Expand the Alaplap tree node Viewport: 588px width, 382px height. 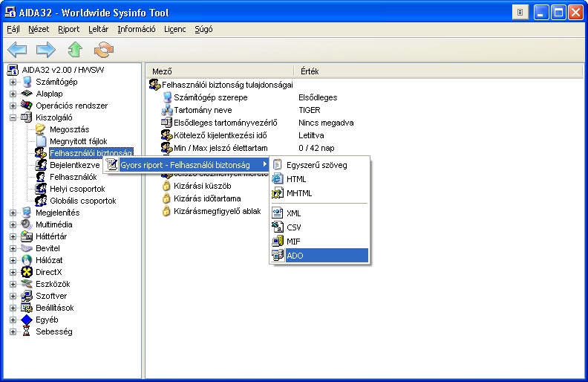point(13,94)
